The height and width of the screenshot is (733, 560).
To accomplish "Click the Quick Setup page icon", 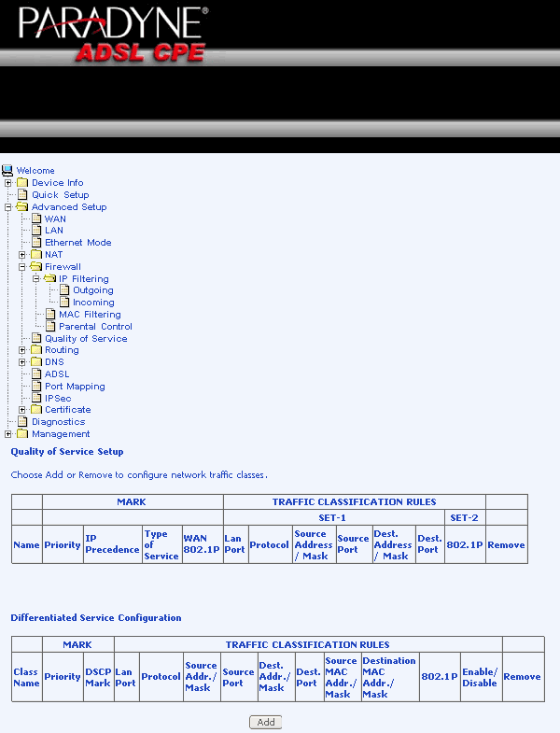I will click(22, 194).
